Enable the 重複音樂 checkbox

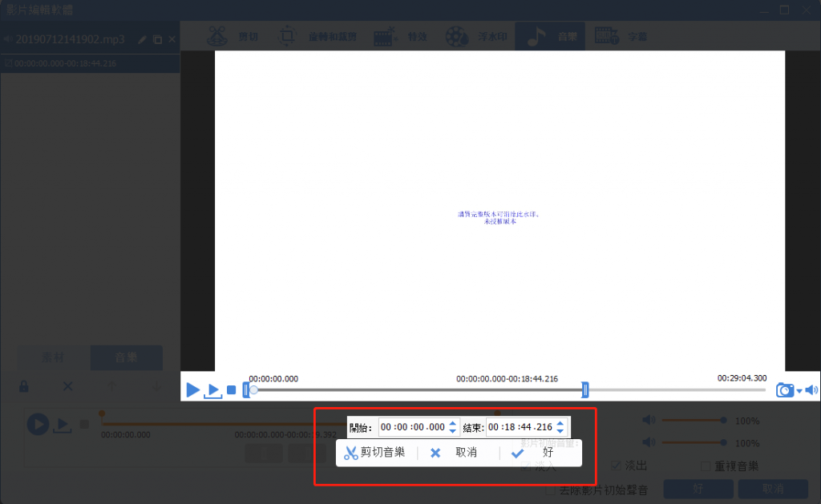pyautogui.click(x=706, y=466)
